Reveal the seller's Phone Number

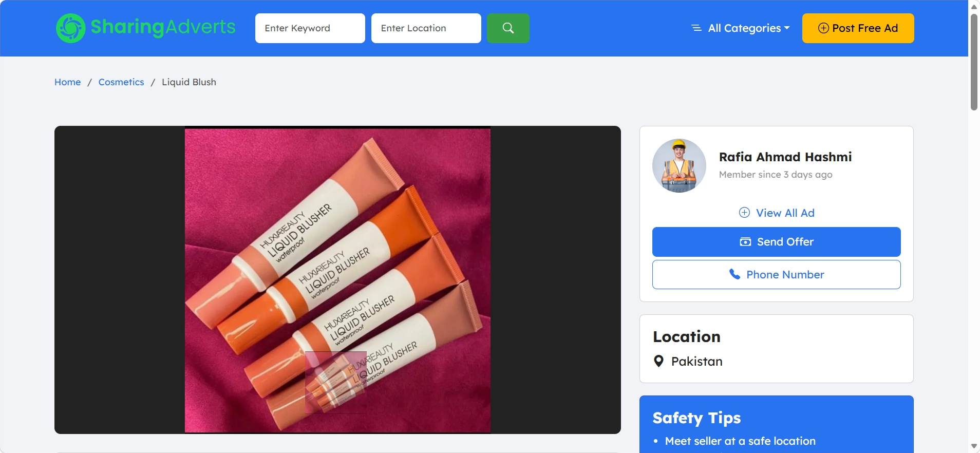tap(777, 274)
